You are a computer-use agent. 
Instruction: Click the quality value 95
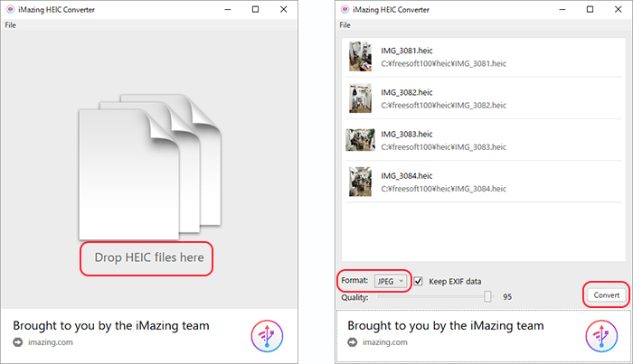coord(507,296)
